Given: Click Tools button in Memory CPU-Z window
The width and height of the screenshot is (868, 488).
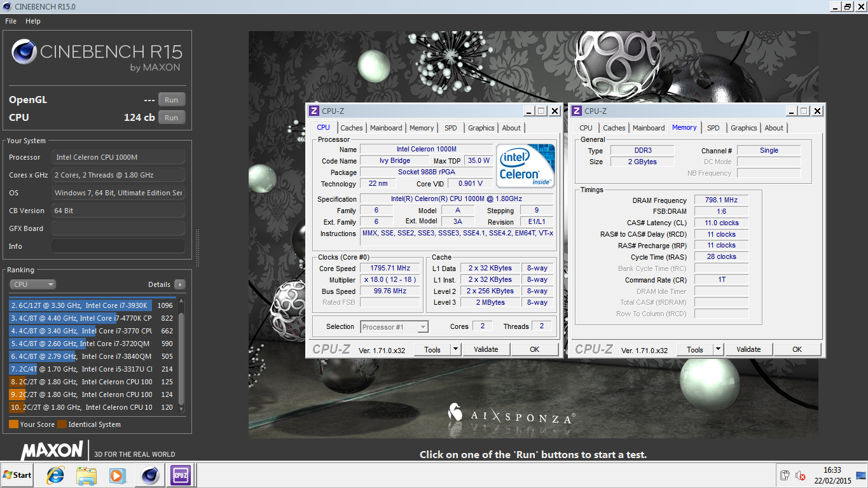Looking at the screenshot, I should pos(695,349).
